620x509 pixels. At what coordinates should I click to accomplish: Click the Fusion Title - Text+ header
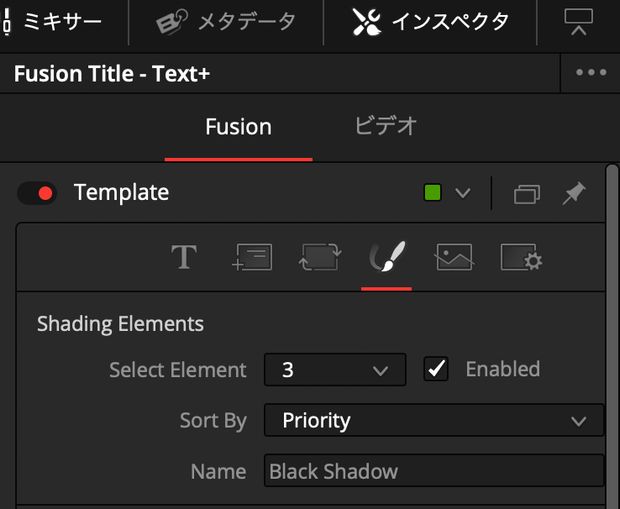(112, 74)
